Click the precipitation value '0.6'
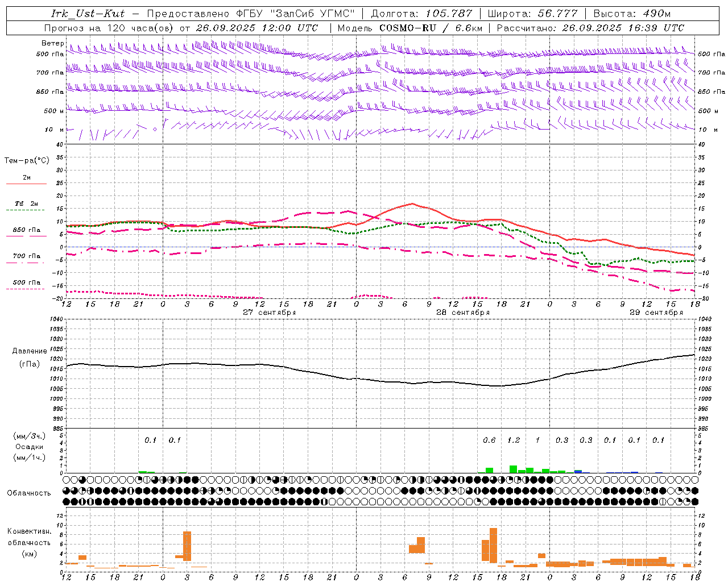The width and height of the screenshot is (728, 582). (489, 440)
